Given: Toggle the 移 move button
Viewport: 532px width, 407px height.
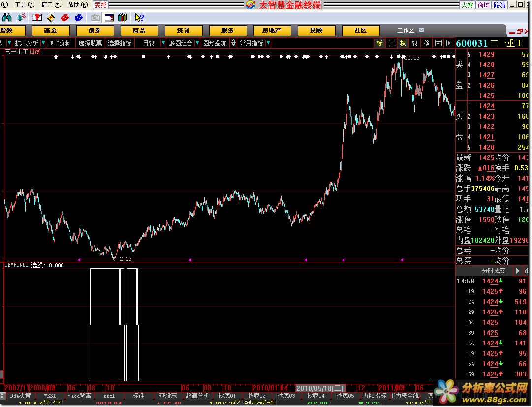Looking at the screenshot, I should pos(427,43).
